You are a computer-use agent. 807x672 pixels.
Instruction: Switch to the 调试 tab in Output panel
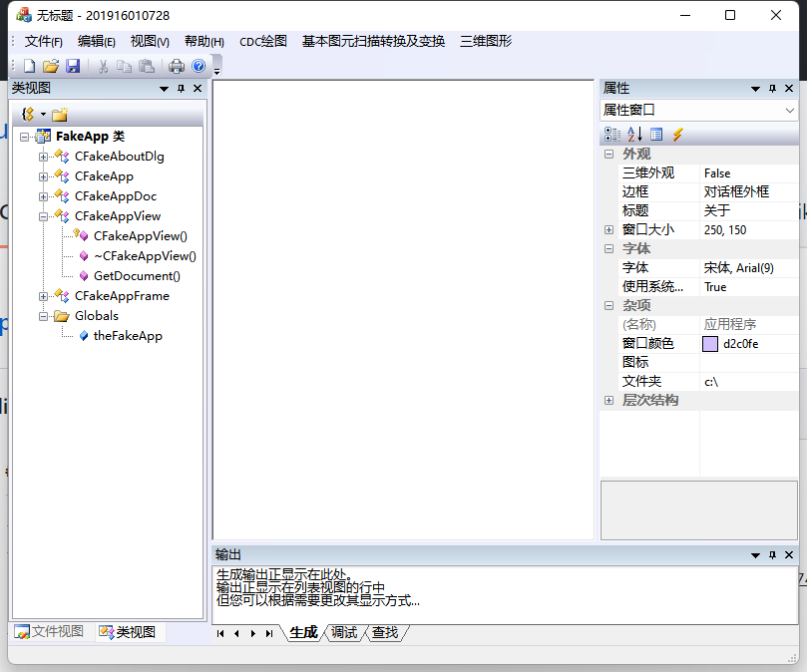coord(344,632)
